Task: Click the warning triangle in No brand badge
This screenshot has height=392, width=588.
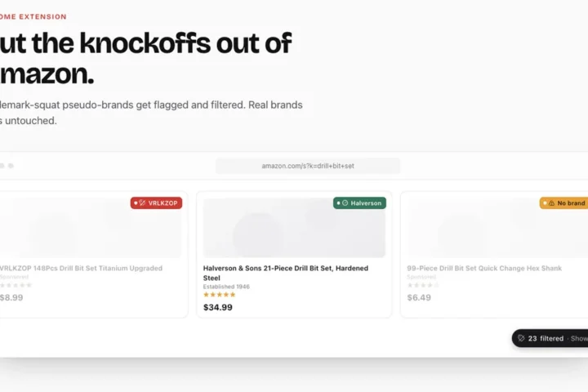Action: (551, 203)
